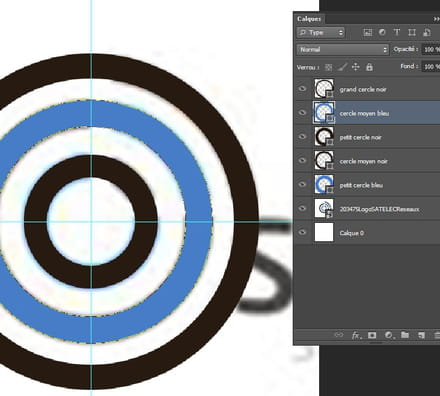
Task: Create a new layer
Action: coord(421,335)
